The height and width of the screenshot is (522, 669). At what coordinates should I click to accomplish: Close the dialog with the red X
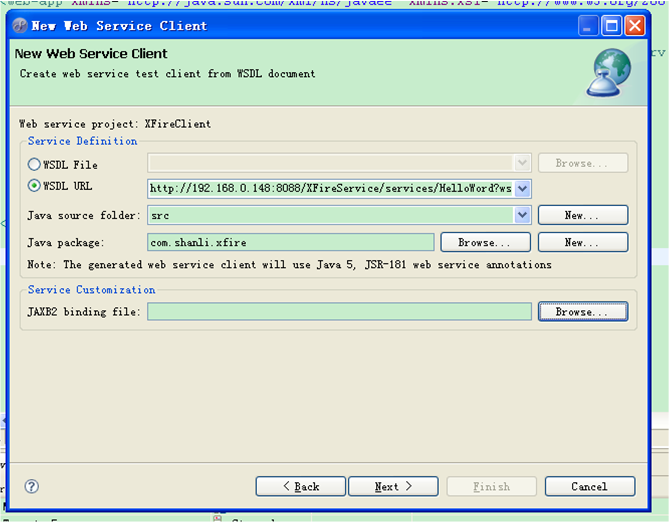635,26
